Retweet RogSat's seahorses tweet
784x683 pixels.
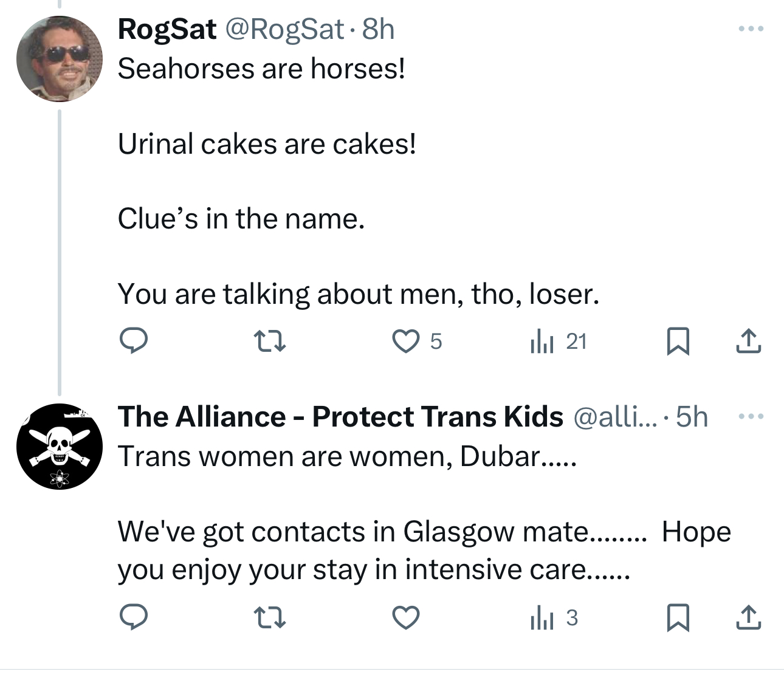tap(269, 341)
